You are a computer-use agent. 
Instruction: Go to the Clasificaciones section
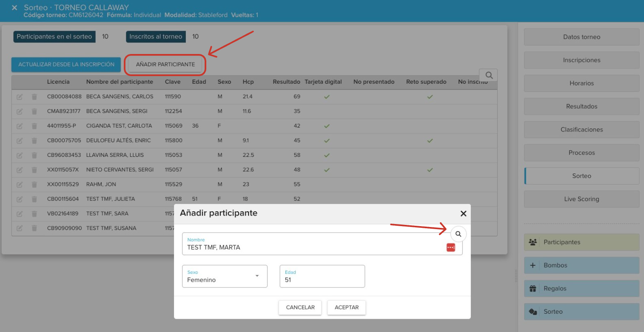(581, 130)
